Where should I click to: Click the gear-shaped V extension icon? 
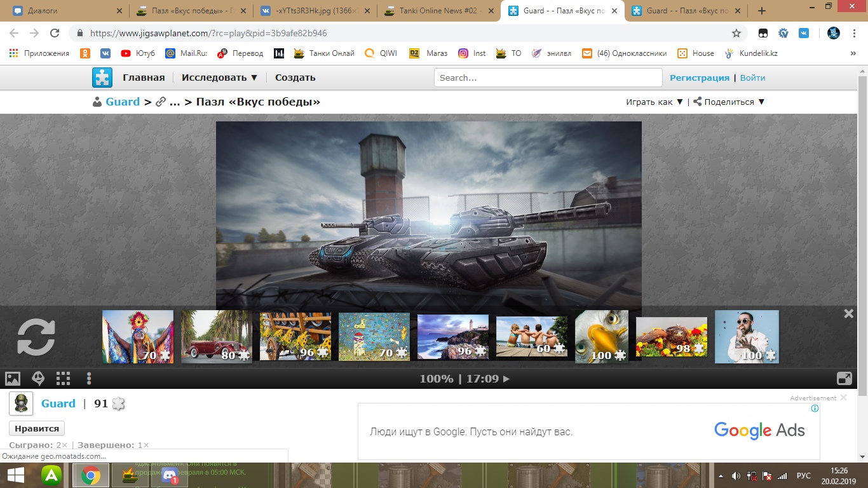point(783,33)
